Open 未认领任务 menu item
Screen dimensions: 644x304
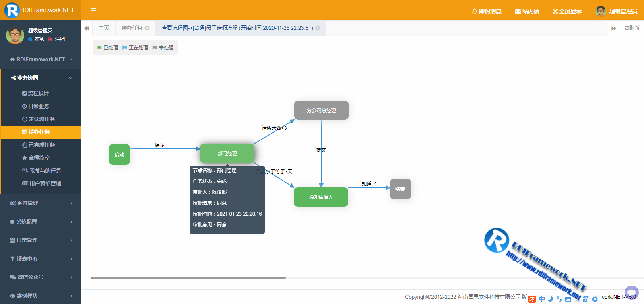tap(41, 119)
